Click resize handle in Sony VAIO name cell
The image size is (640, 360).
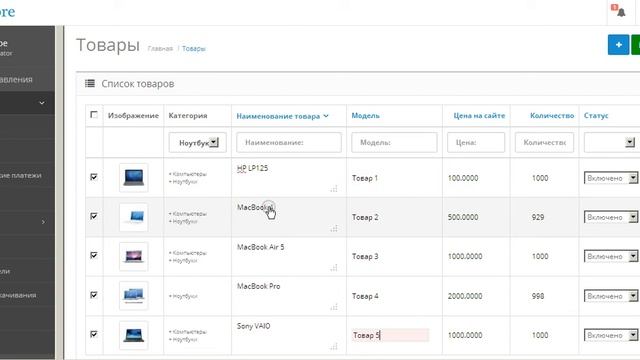click(334, 346)
